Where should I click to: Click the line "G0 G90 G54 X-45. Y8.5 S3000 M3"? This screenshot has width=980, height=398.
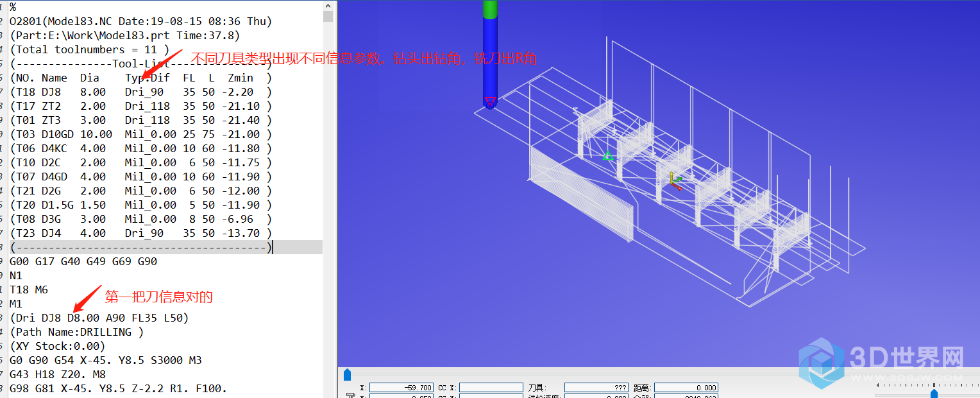106,360
